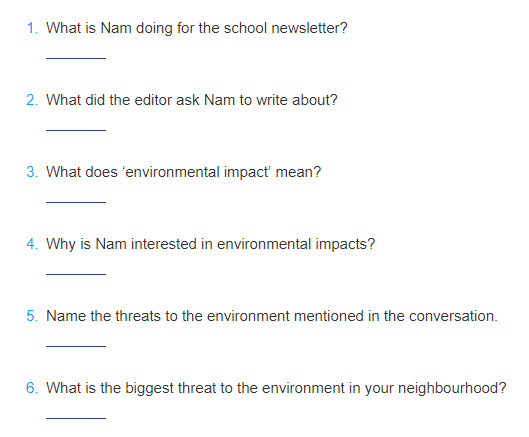Click the question about Nam's school newsletter
529x437 pixels.
tap(197, 28)
